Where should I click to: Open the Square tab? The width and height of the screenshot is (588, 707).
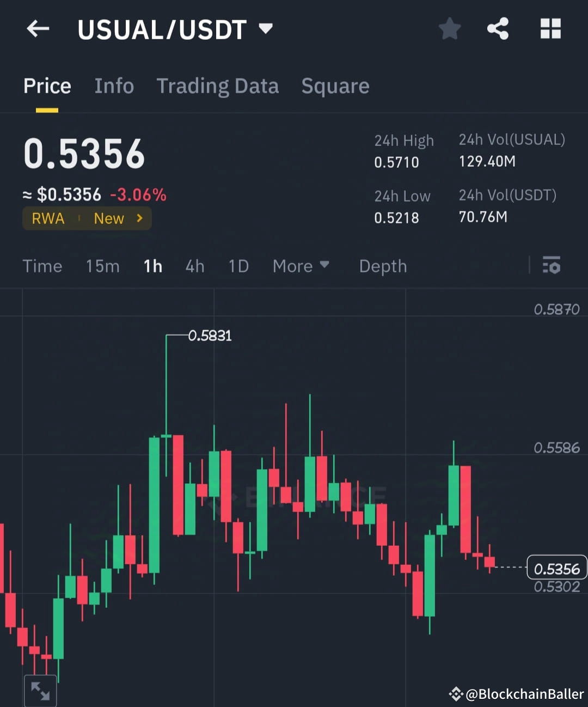(x=335, y=86)
